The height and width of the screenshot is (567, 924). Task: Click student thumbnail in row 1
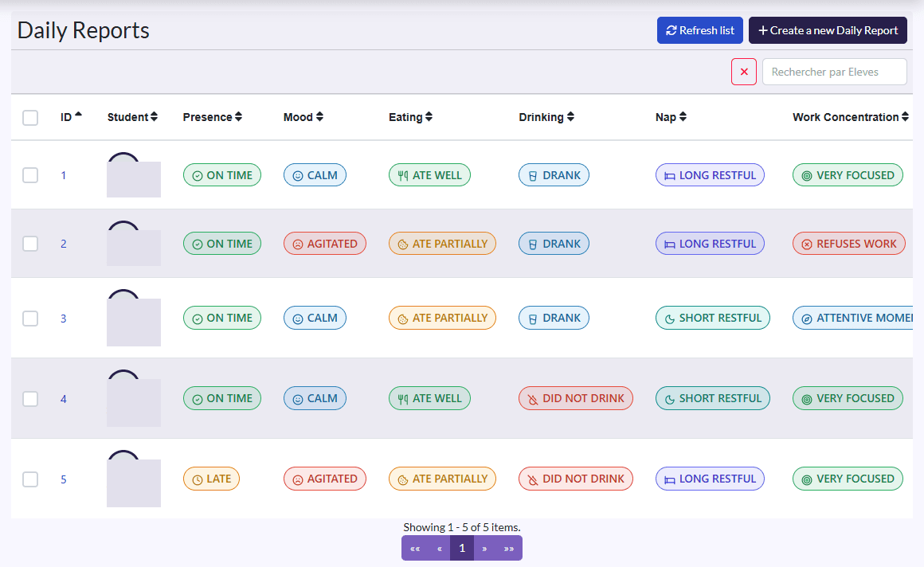[134, 175]
